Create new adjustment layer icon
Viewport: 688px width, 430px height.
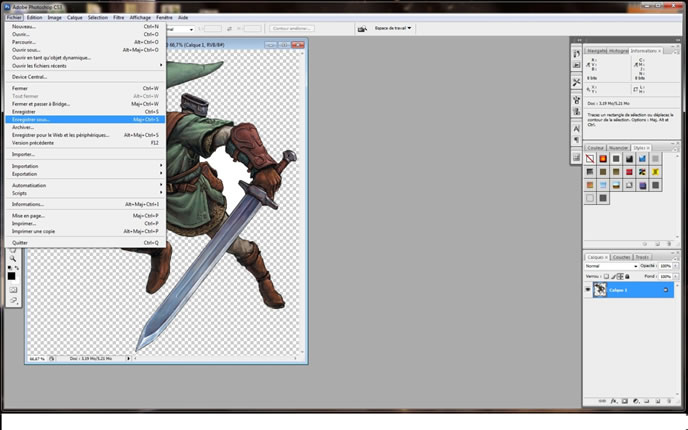[x=636, y=401]
